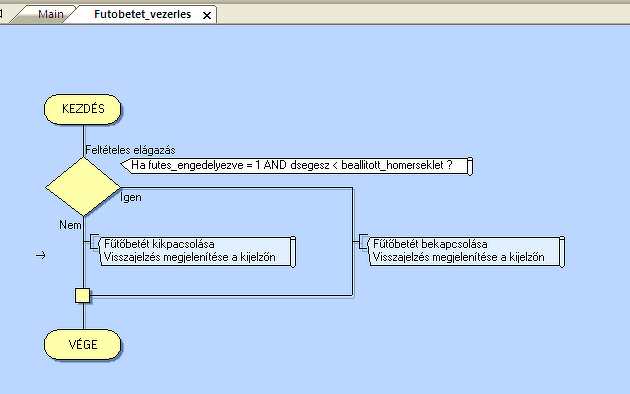
Task: Close the Futobetet_vezerles tab
Action: [207, 15]
